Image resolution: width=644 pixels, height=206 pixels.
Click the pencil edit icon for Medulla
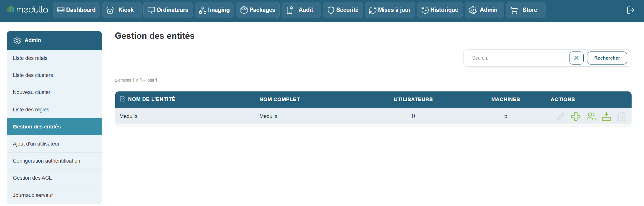(561, 117)
